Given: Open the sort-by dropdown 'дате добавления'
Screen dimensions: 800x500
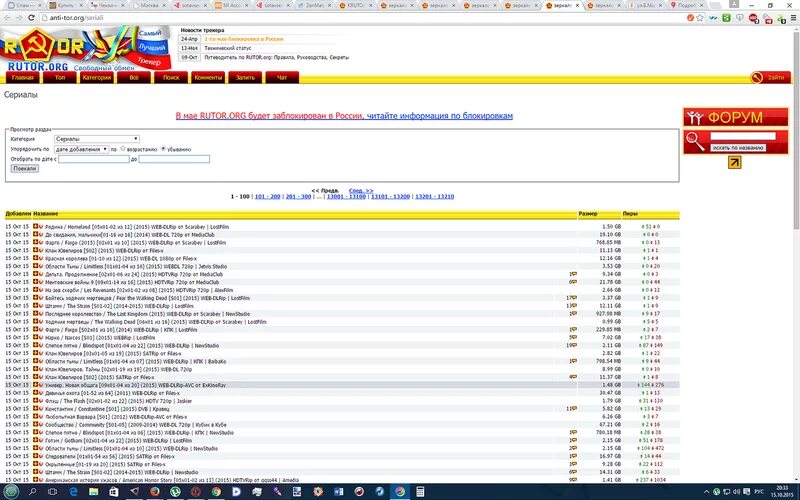Looking at the screenshot, I should [82, 149].
